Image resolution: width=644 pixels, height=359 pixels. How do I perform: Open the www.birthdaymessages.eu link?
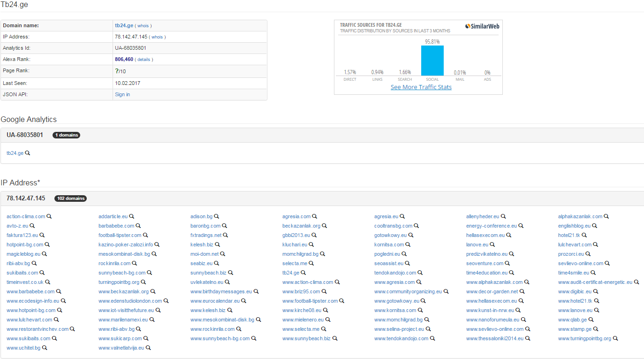(221, 291)
